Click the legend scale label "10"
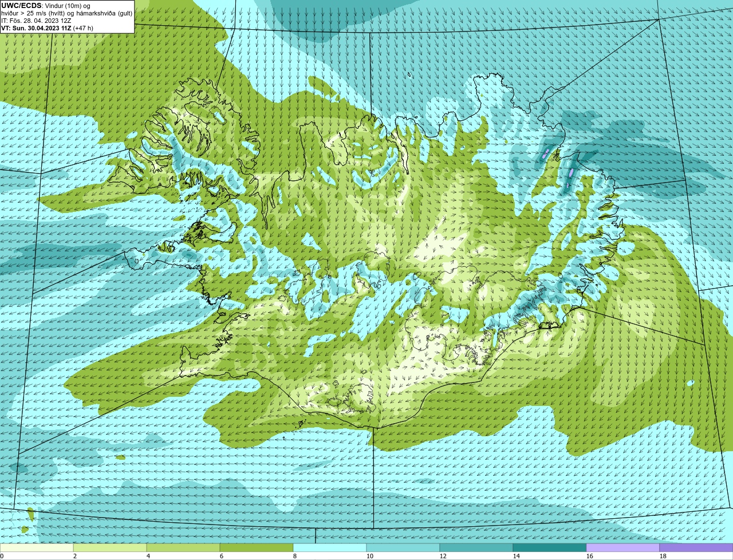The height and width of the screenshot is (560, 733). click(x=370, y=556)
